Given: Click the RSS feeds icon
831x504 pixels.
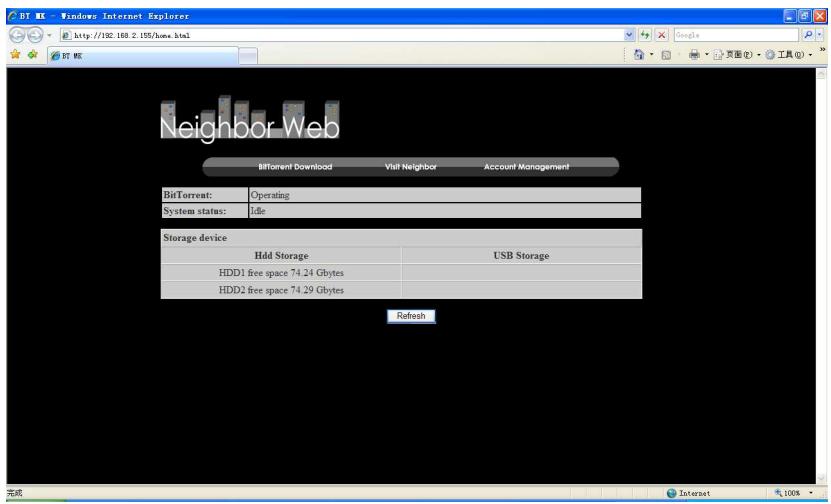Looking at the screenshot, I should [666, 55].
